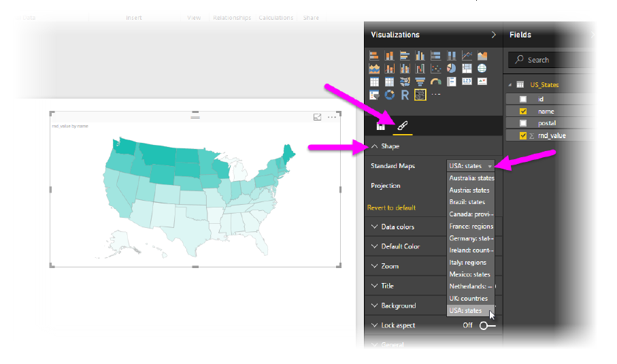The height and width of the screenshot is (364, 617).
Task: Choose Italy: regions from the list
Action: coord(471,263)
